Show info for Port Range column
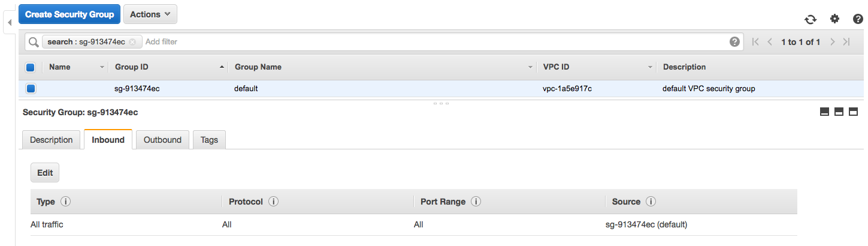Screen dimensions: 868x246 pos(477,202)
